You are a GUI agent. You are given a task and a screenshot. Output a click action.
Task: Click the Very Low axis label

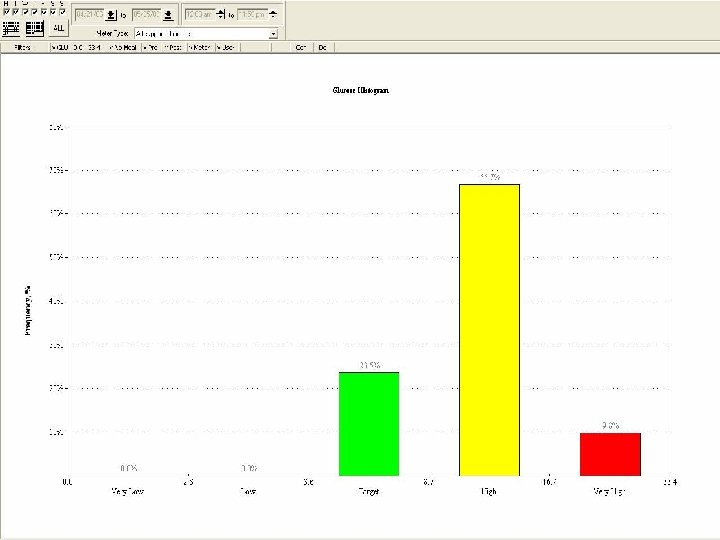[x=127, y=491]
